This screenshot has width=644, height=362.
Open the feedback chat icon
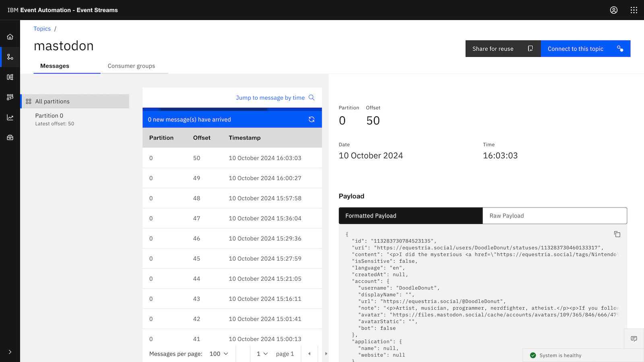click(634, 339)
